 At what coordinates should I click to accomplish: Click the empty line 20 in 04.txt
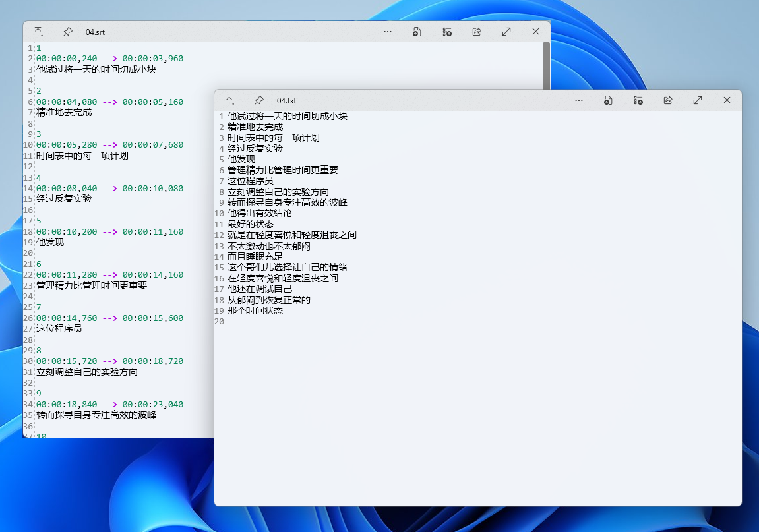tap(330, 322)
